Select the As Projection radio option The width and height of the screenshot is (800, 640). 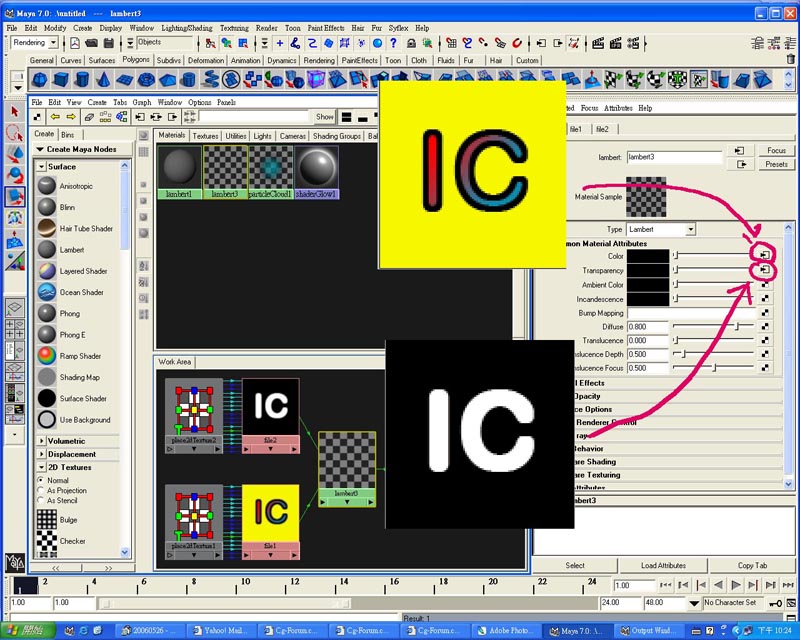point(41,490)
